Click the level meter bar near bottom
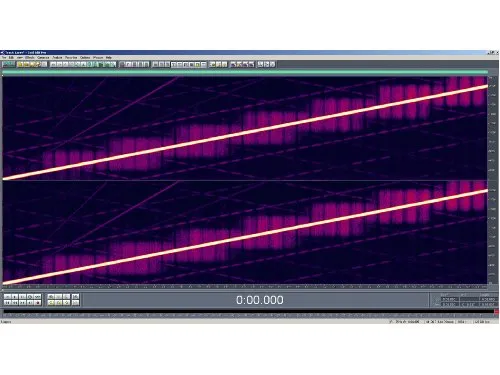Image resolution: width=500 pixels, height=375 pixels. pos(248,311)
